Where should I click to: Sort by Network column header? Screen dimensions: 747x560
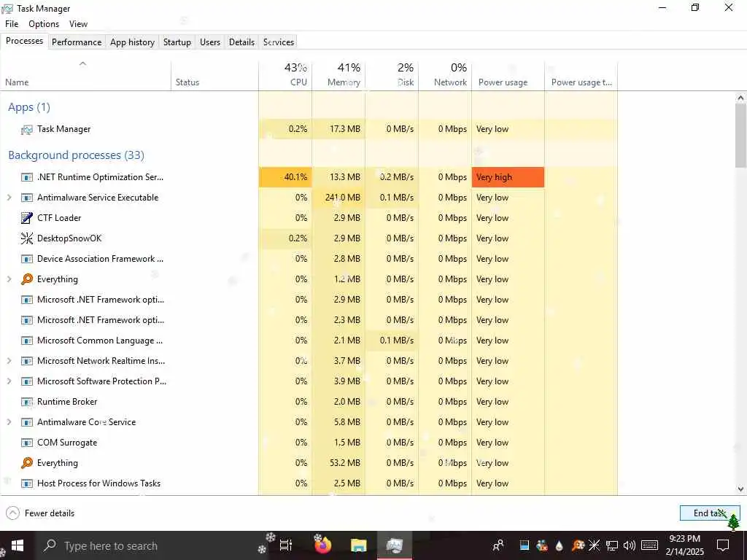click(445, 76)
